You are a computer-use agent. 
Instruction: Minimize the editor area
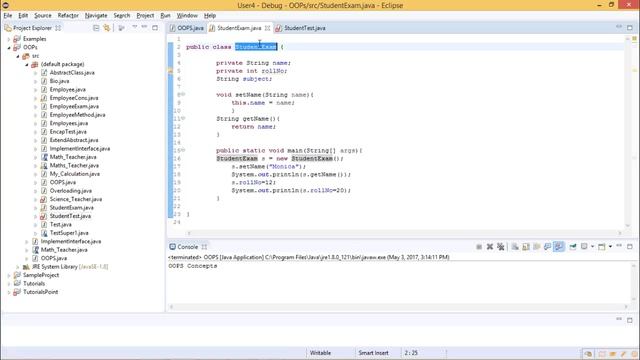coord(619,27)
